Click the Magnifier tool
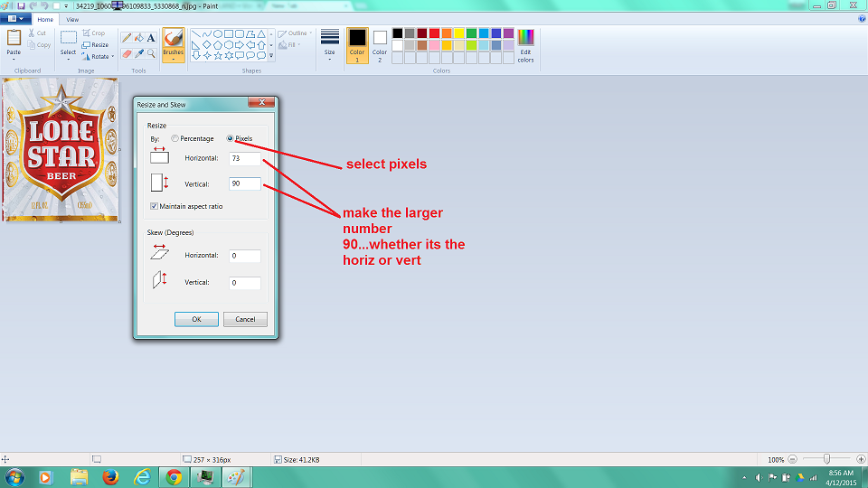The image size is (868, 488). pos(151,53)
